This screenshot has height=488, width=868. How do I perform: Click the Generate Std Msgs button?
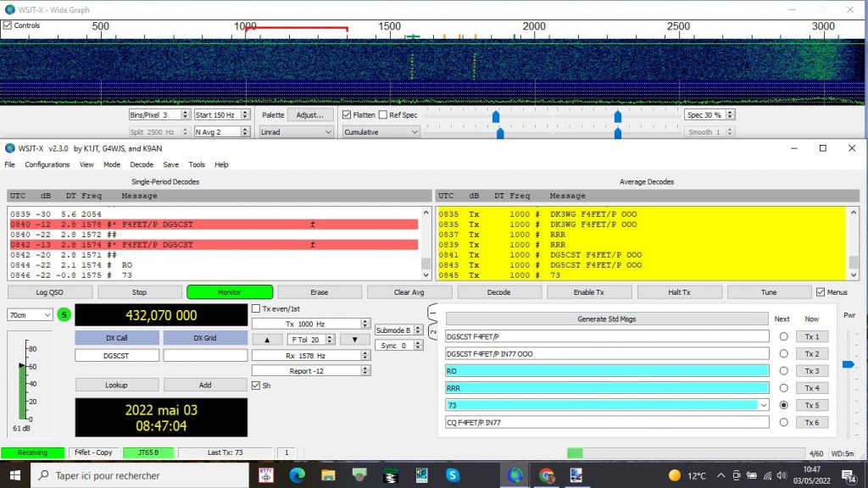pyautogui.click(x=607, y=319)
